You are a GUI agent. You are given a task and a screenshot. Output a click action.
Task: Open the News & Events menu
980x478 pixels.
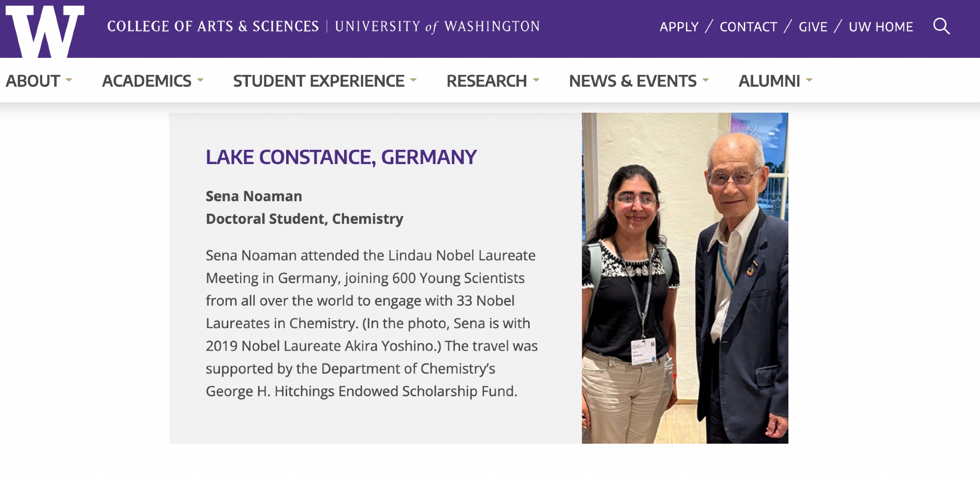pos(633,81)
